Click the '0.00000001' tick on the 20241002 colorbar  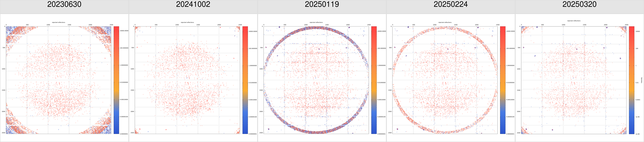point(253,134)
